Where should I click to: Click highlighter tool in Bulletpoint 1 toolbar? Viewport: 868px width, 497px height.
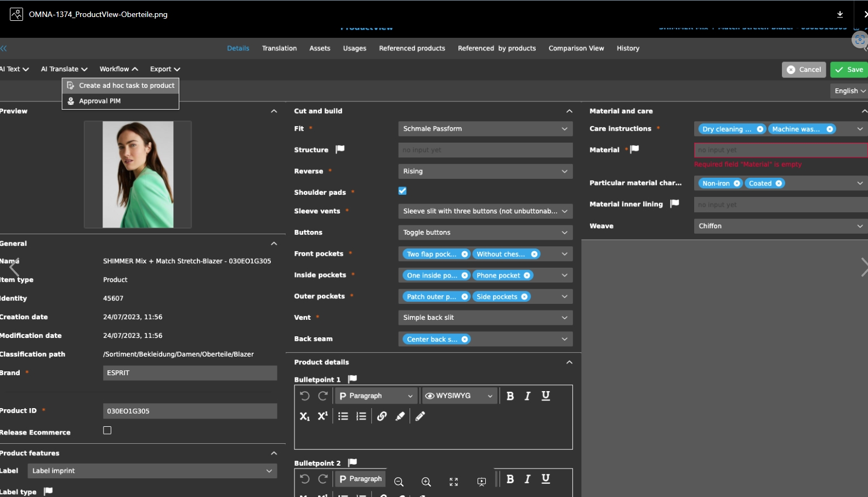click(400, 416)
